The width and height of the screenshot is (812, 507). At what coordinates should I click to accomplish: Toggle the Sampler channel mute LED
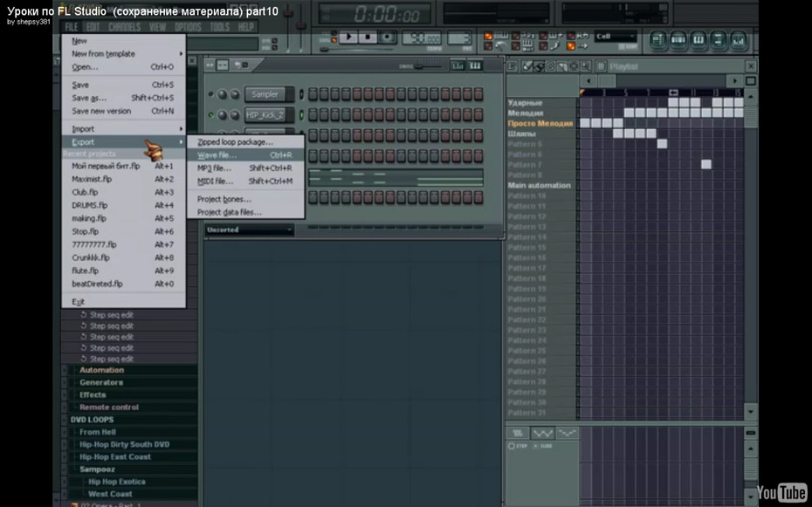[210, 94]
